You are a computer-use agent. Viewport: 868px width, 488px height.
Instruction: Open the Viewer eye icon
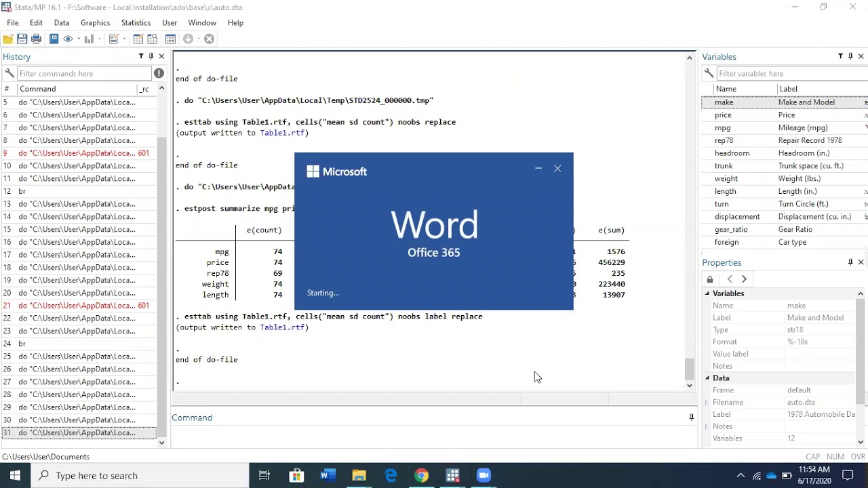coord(68,39)
